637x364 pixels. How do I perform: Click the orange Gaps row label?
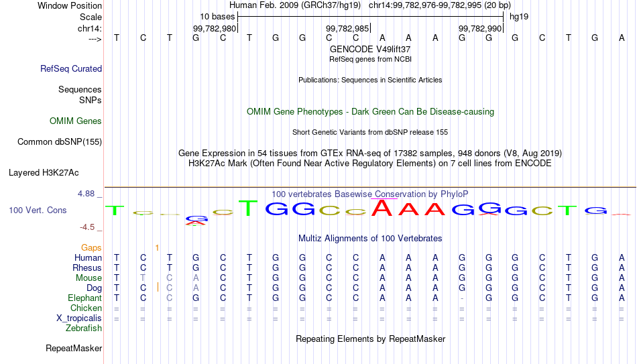click(91, 248)
